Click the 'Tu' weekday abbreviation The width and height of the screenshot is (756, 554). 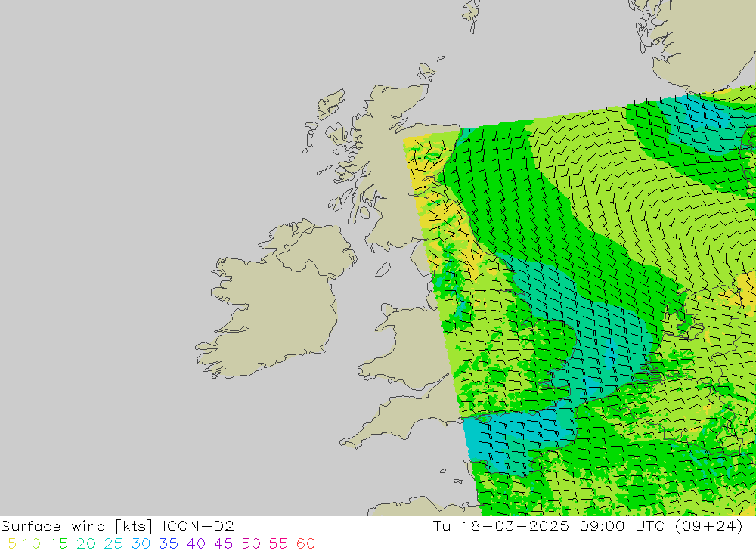[442, 526]
